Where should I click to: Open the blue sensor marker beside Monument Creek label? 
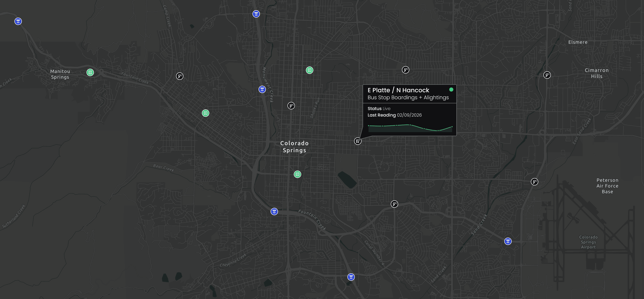click(x=262, y=89)
